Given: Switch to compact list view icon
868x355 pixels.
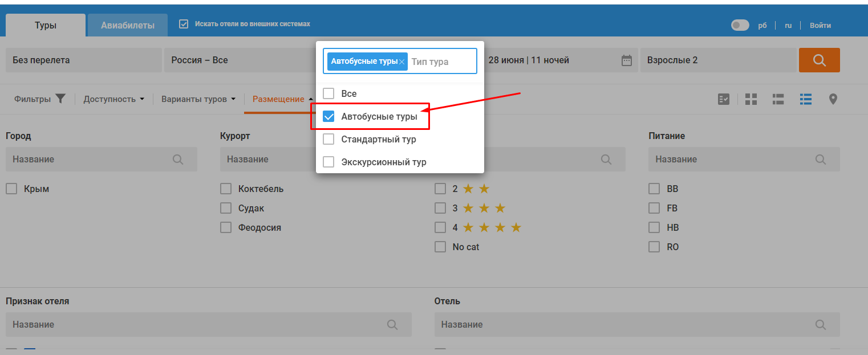Looking at the screenshot, I should (778, 99).
